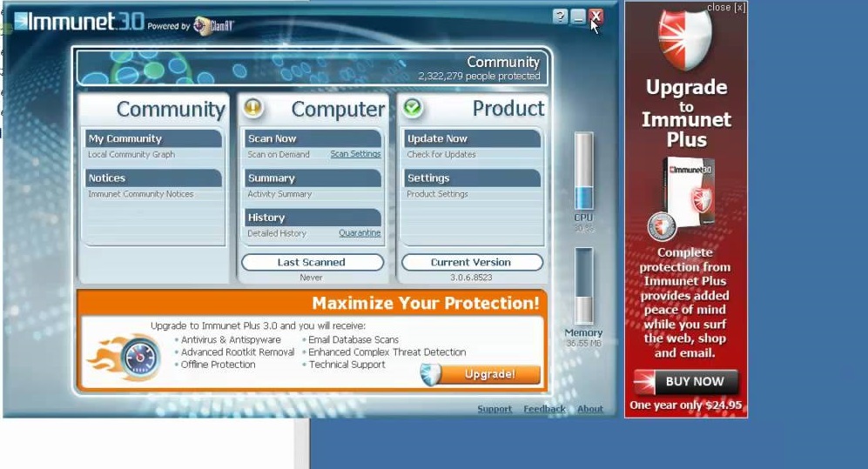Click the Immunet product box image
The width and height of the screenshot is (868, 469).
[x=690, y=192]
